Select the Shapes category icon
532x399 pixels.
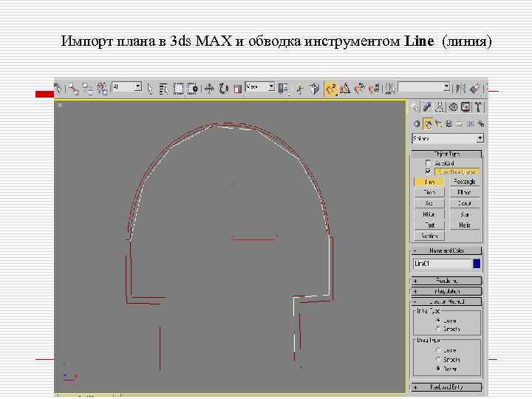pos(428,124)
